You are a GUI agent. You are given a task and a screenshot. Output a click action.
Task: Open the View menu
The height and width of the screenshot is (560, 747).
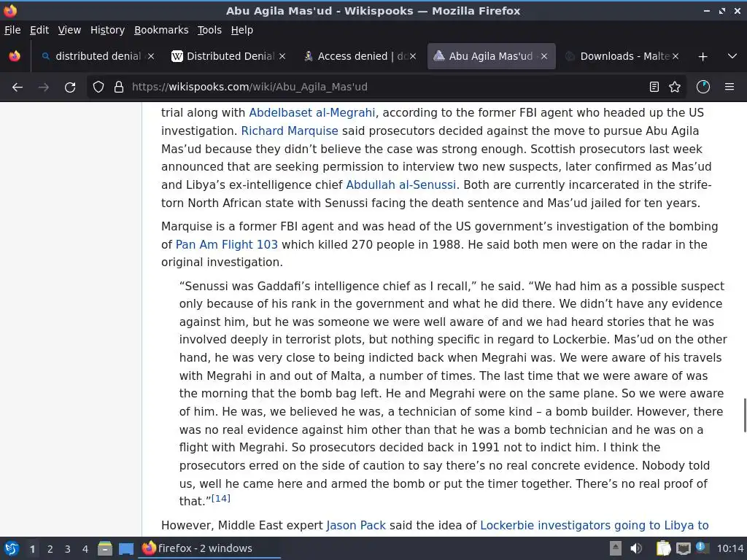pyautogui.click(x=69, y=30)
